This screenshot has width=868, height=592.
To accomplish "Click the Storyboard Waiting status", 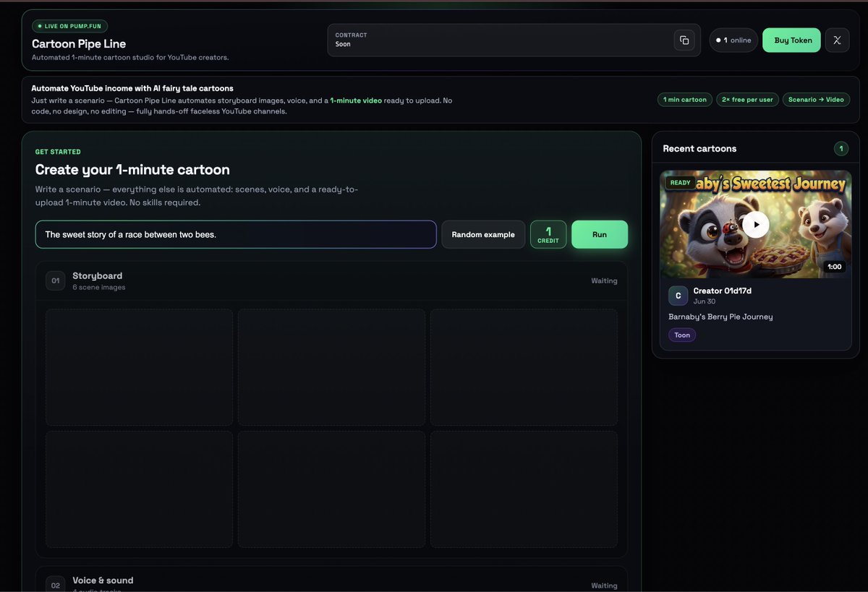I will point(604,281).
